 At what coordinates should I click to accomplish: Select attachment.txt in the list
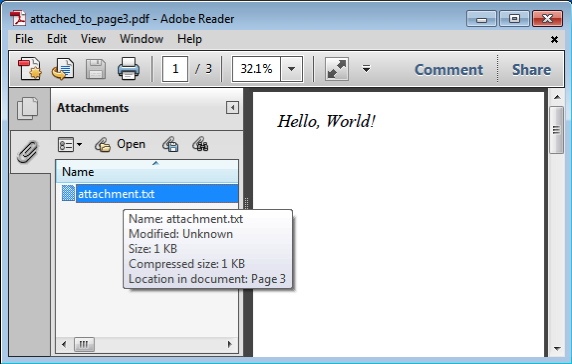pyautogui.click(x=150, y=194)
